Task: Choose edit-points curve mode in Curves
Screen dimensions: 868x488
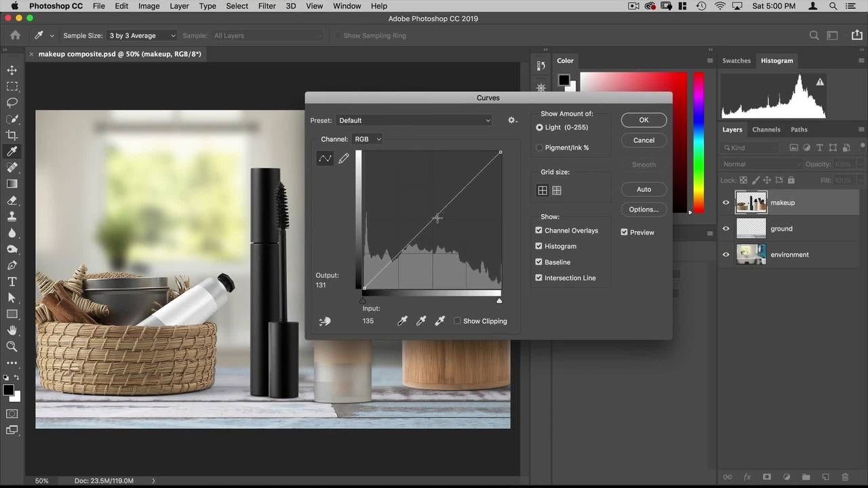Action: (325, 159)
